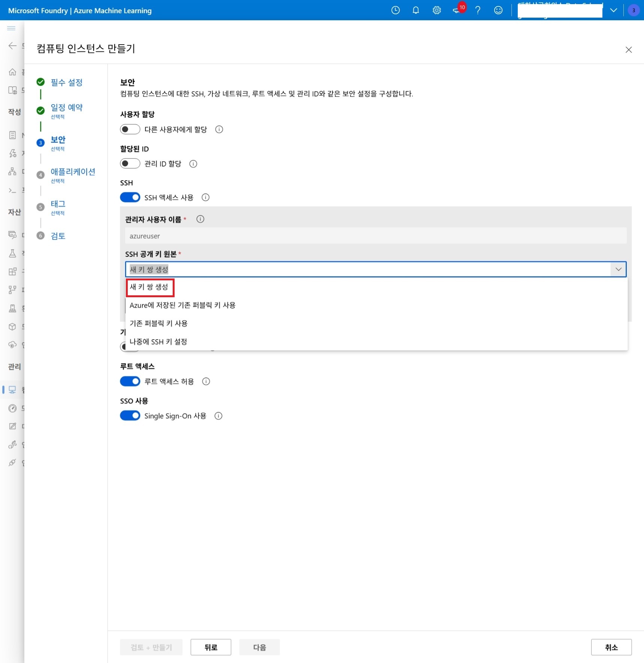Screen dimensions: 644x663
Task: Click the back arrow in sidebar
Action: pos(12,46)
